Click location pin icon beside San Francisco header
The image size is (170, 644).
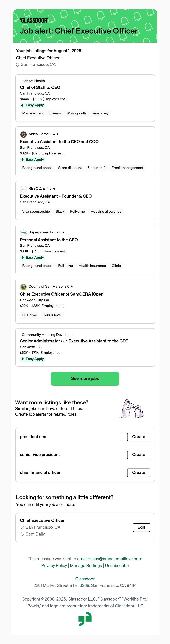(x=18, y=65)
